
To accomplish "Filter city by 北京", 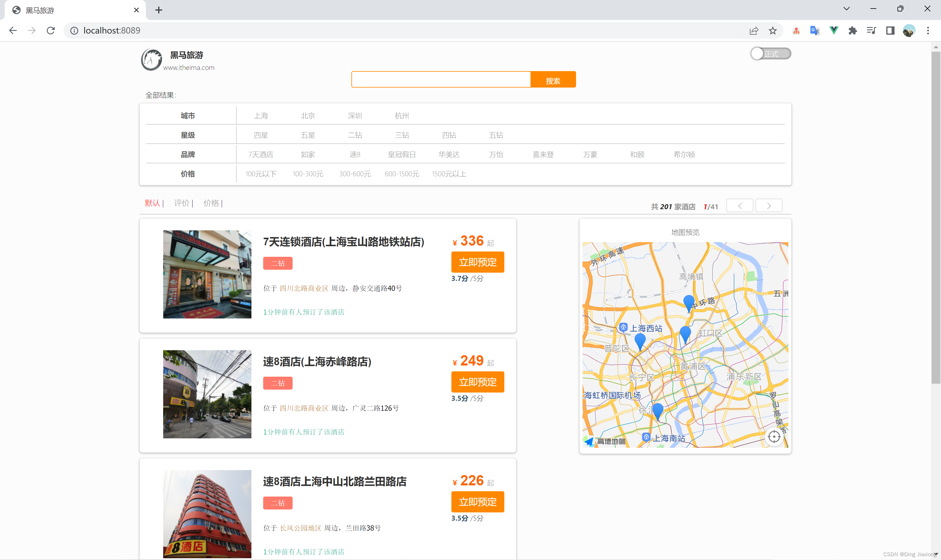I will tap(308, 115).
